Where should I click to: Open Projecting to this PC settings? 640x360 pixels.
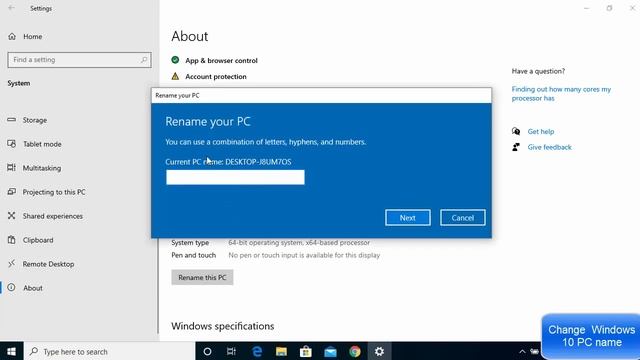click(x=54, y=192)
